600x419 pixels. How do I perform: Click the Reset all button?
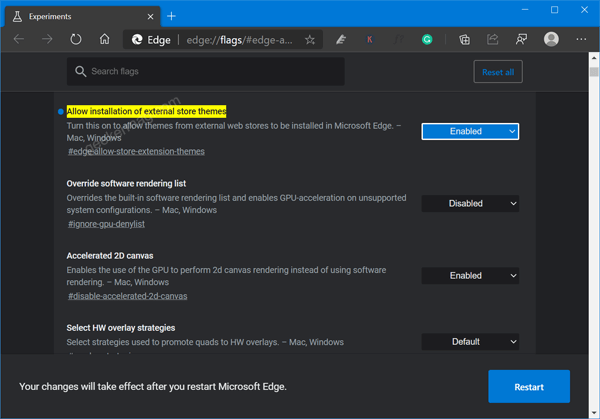[498, 72]
